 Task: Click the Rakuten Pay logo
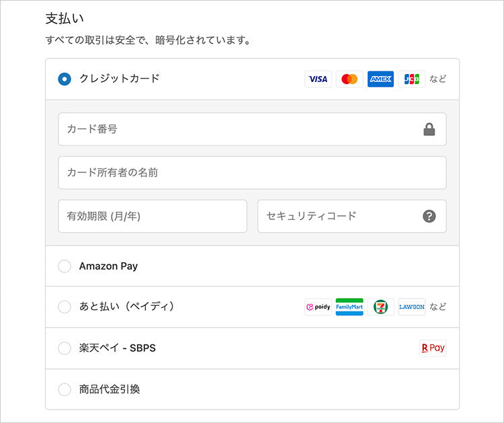point(433,348)
